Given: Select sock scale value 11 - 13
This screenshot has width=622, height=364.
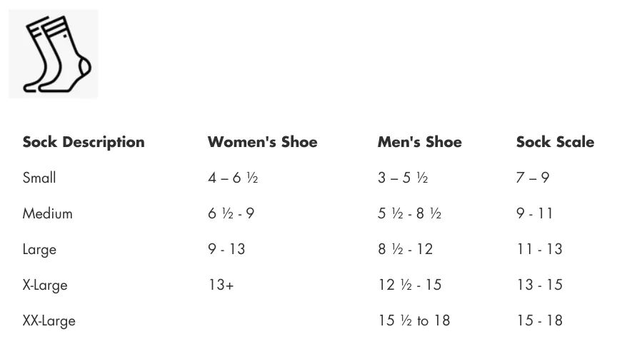Looking at the screenshot, I should click(x=539, y=249).
